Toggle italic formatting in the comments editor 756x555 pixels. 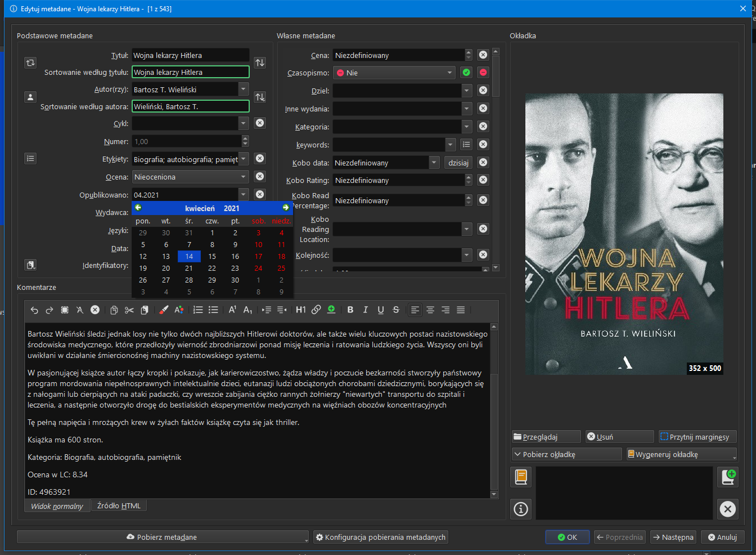point(366,310)
